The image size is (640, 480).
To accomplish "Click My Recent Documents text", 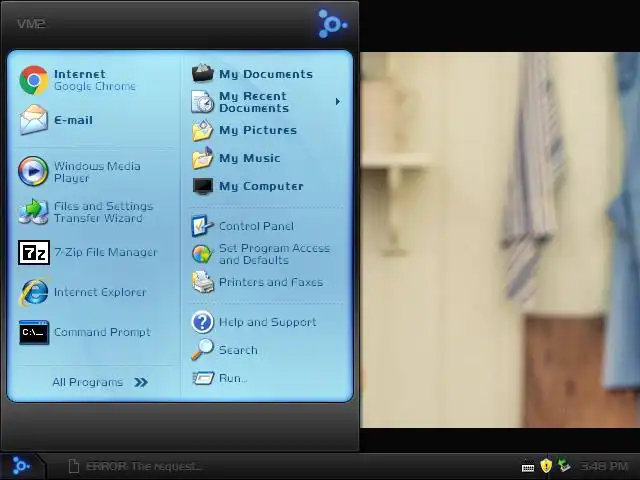I will pyautogui.click(x=254, y=102).
